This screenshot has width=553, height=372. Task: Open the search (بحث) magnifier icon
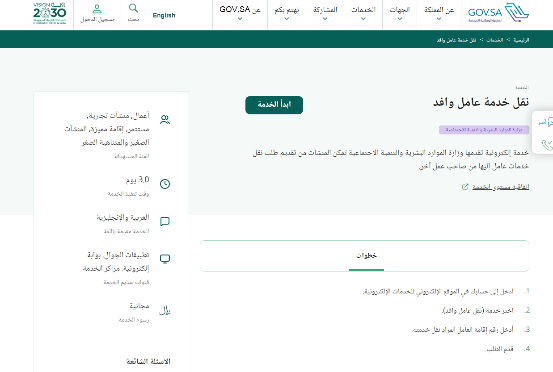(x=133, y=8)
